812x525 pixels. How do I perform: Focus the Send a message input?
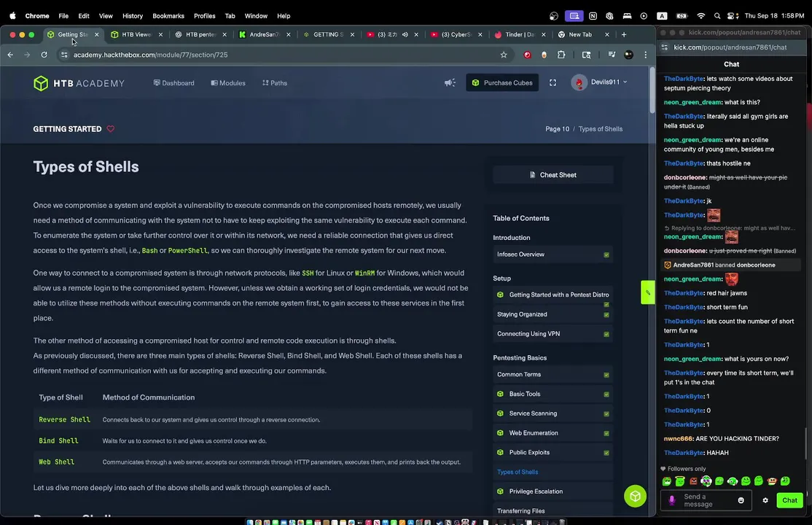[706, 500]
